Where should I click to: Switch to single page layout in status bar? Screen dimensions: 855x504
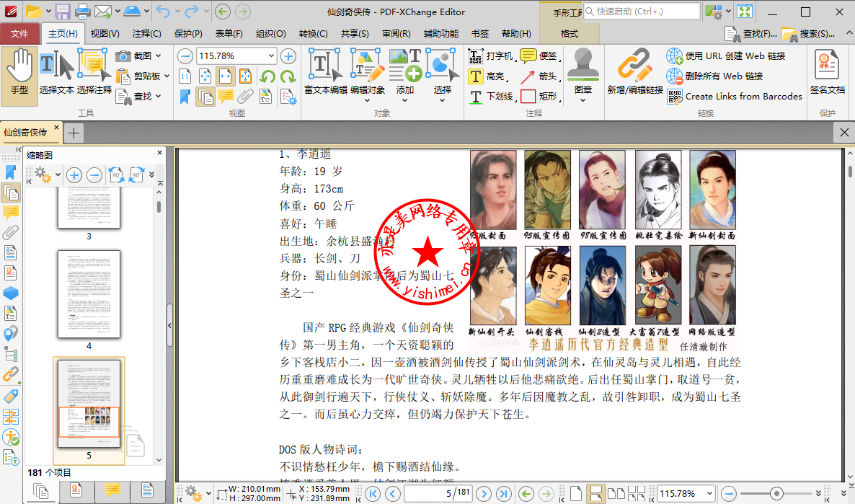click(x=576, y=494)
